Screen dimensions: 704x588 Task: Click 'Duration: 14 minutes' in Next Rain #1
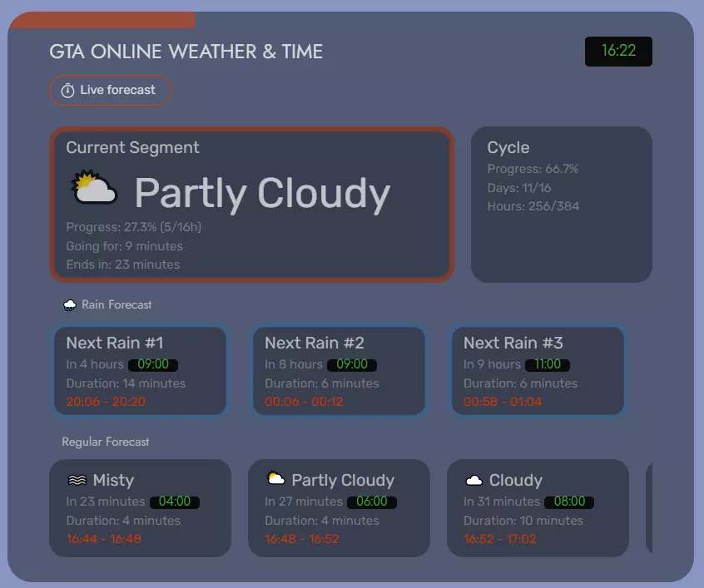pos(126,383)
